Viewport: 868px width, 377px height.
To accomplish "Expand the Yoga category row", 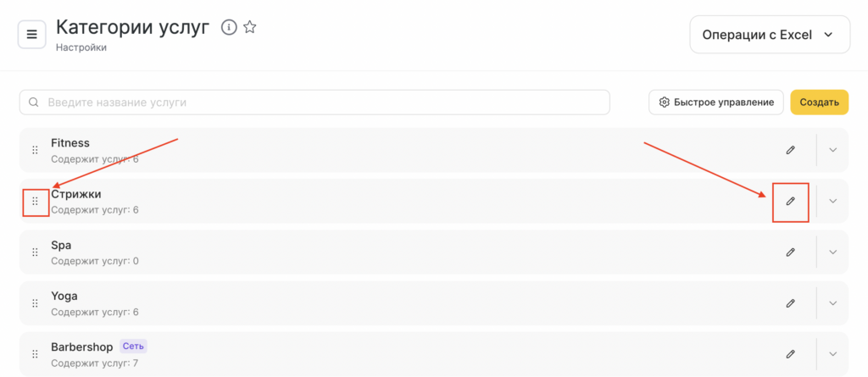I will [832, 302].
